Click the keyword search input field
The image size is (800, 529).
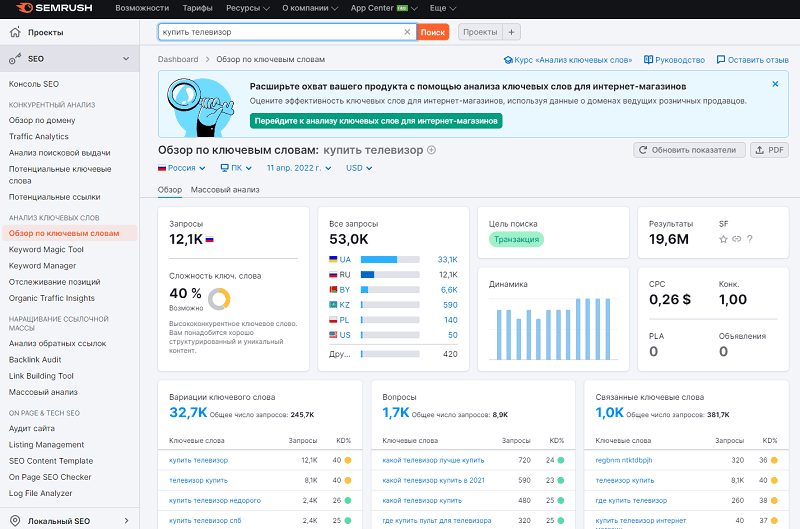(280, 32)
